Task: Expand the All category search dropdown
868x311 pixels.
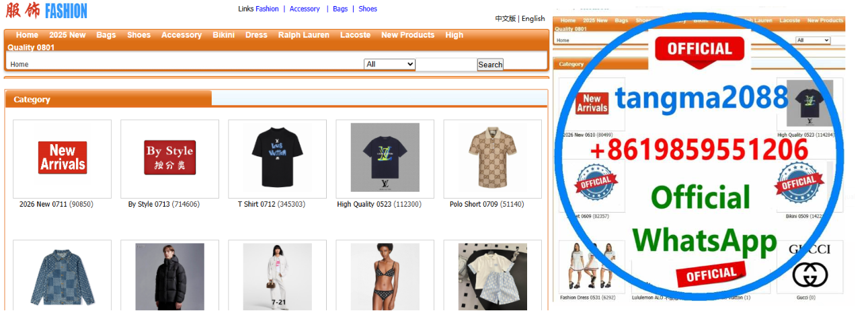Action: pos(390,64)
